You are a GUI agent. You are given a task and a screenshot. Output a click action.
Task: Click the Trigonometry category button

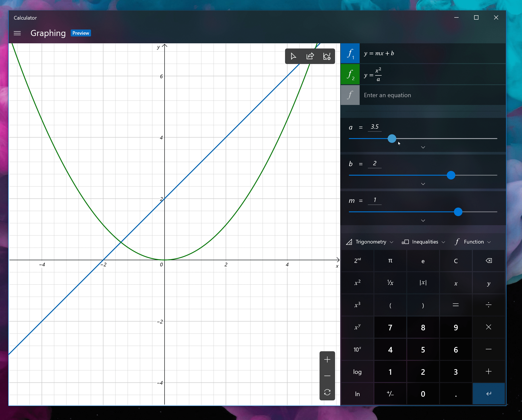(x=370, y=241)
